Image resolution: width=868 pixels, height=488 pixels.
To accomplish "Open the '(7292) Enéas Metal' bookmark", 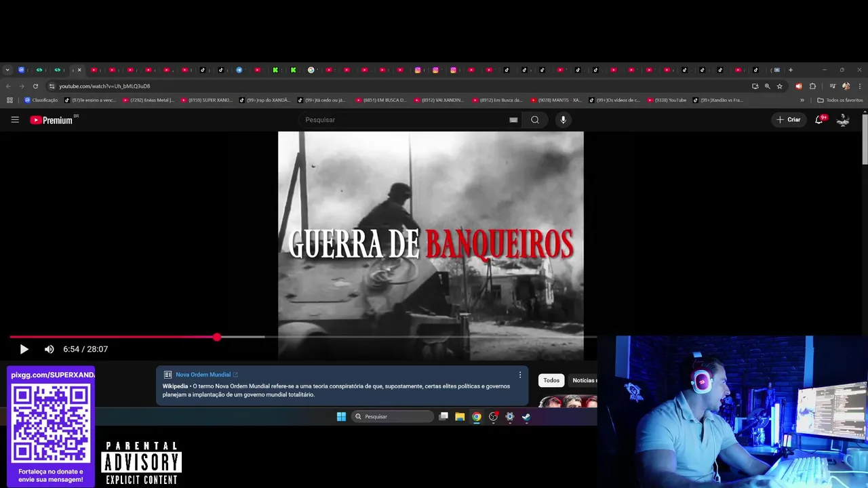I will [x=149, y=100].
